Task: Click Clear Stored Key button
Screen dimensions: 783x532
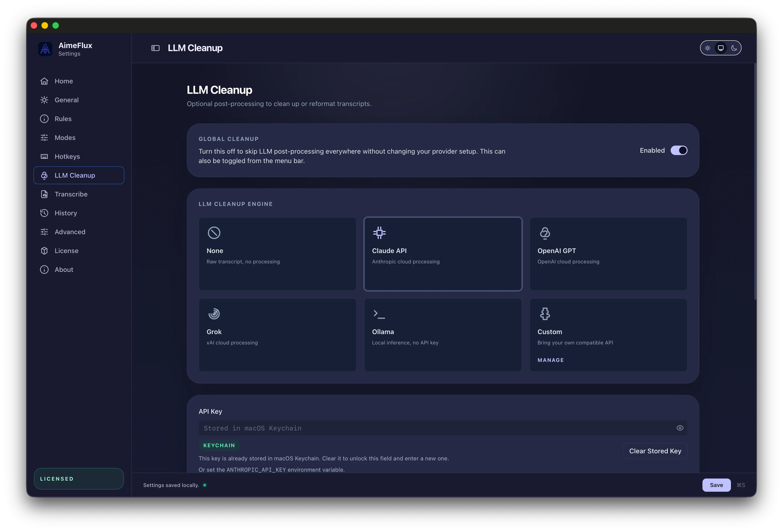Action: coord(655,451)
